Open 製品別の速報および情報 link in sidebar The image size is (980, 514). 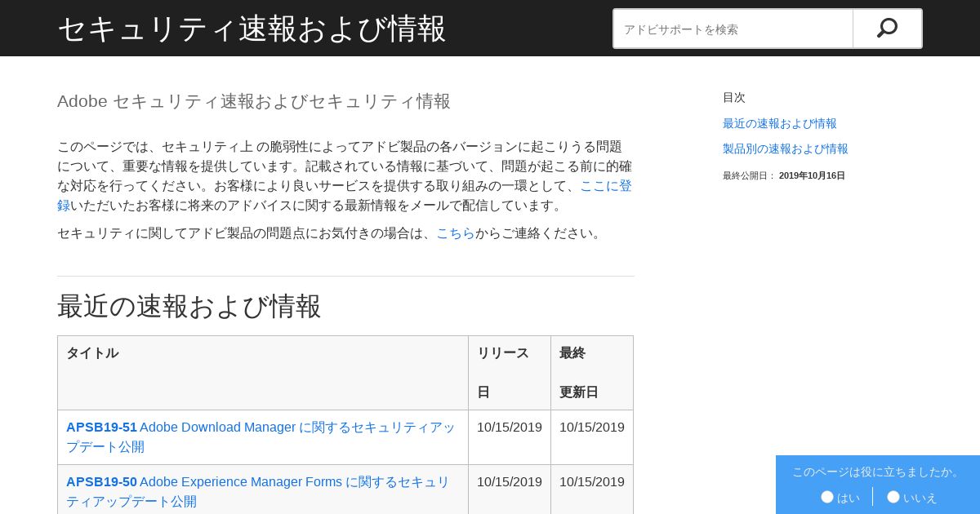[786, 148]
